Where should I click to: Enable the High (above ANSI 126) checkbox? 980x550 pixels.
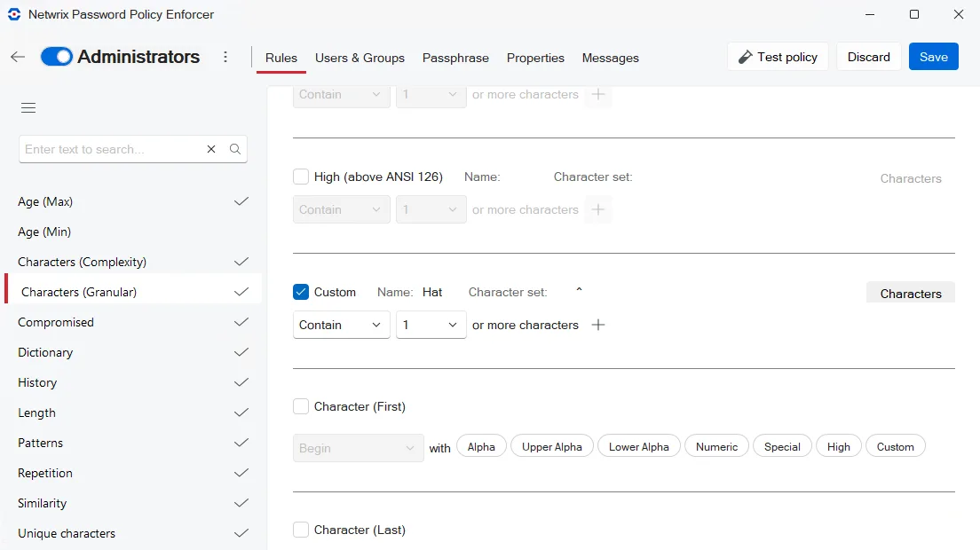[x=301, y=177]
